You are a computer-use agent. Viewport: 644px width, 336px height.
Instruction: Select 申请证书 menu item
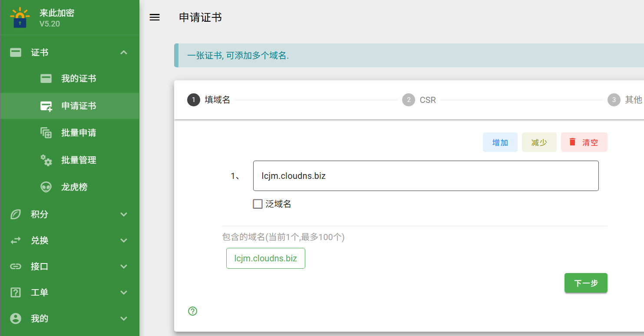click(70, 106)
